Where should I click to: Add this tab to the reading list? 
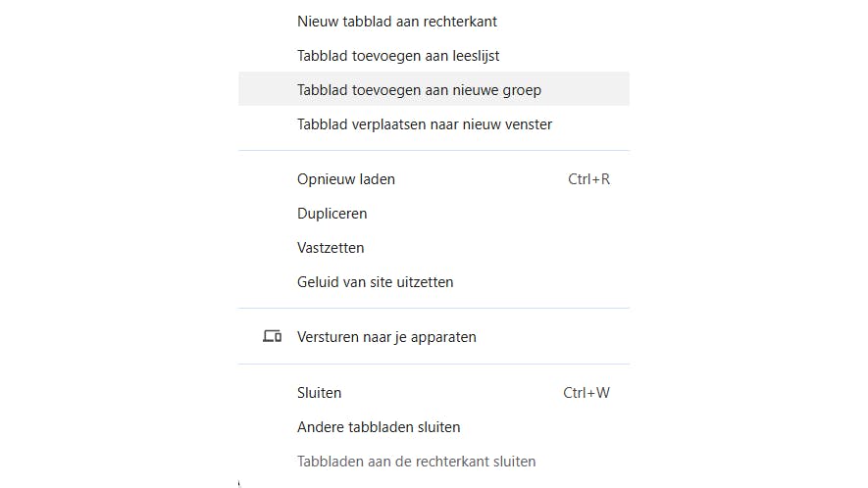[x=398, y=56]
